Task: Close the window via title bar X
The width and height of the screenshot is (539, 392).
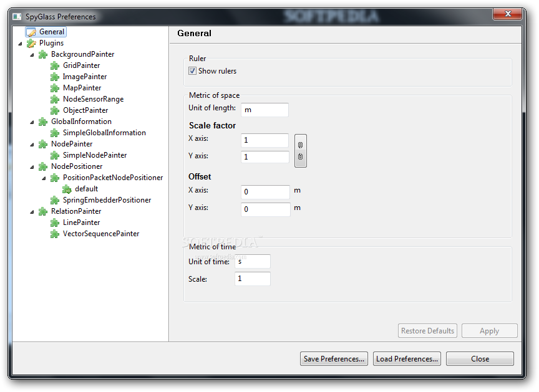Action: click(x=507, y=14)
